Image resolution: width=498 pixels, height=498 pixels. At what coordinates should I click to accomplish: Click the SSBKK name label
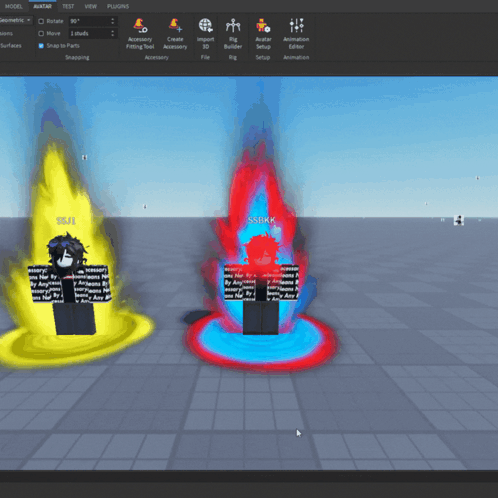[x=262, y=220]
